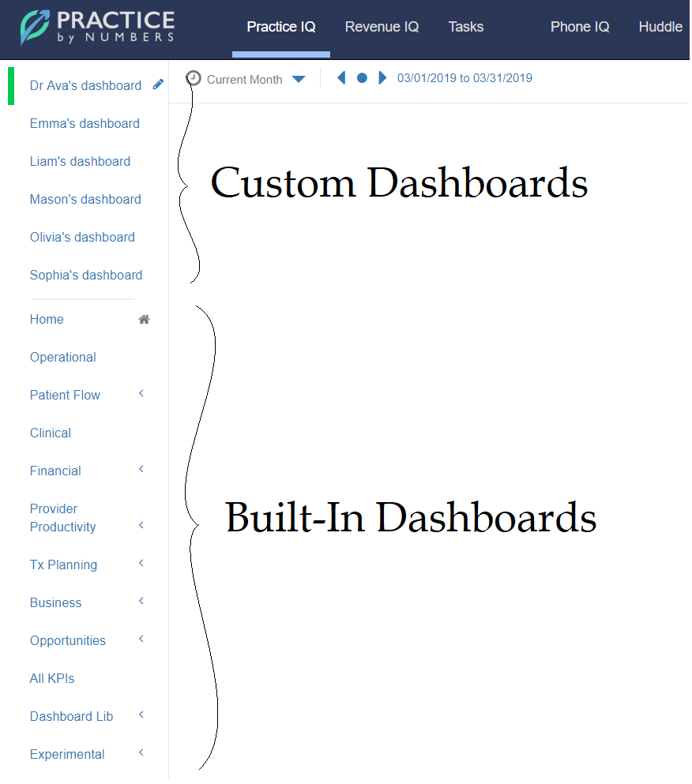Viewport: 692px width, 784px height.
Task: Open Dr Ava's dashboard
Action: pyautogui.click(x=85, y=85)
